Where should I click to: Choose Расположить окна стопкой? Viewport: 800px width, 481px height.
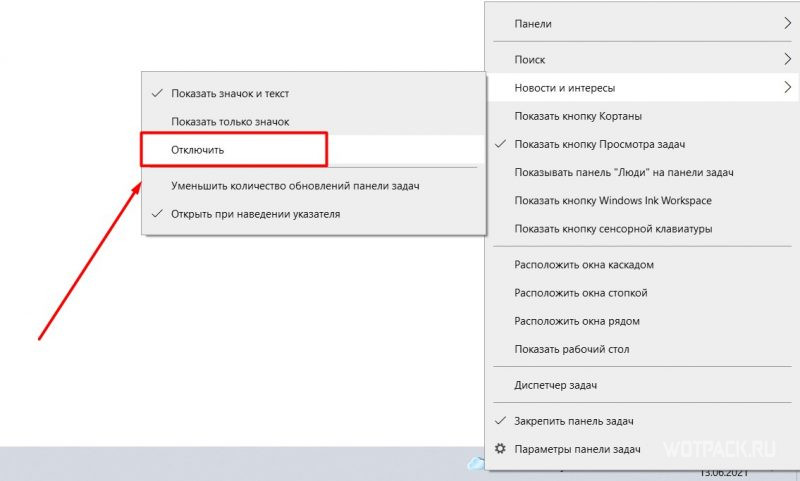(642, 293)
